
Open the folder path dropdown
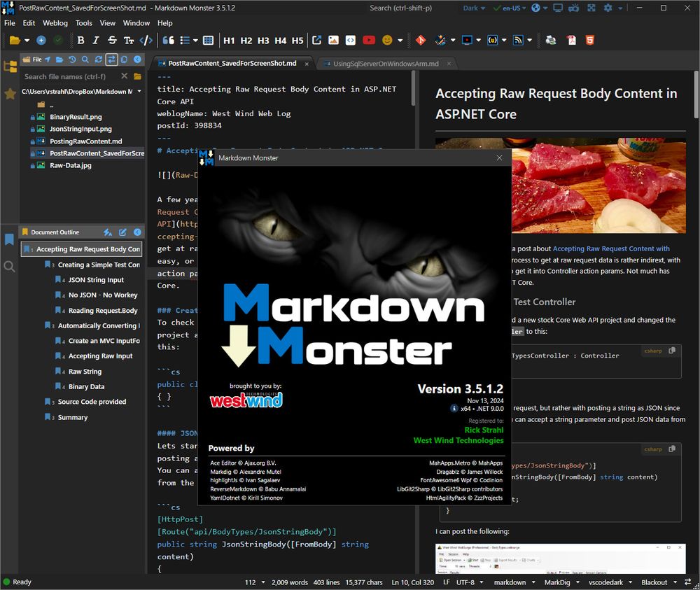139,92
